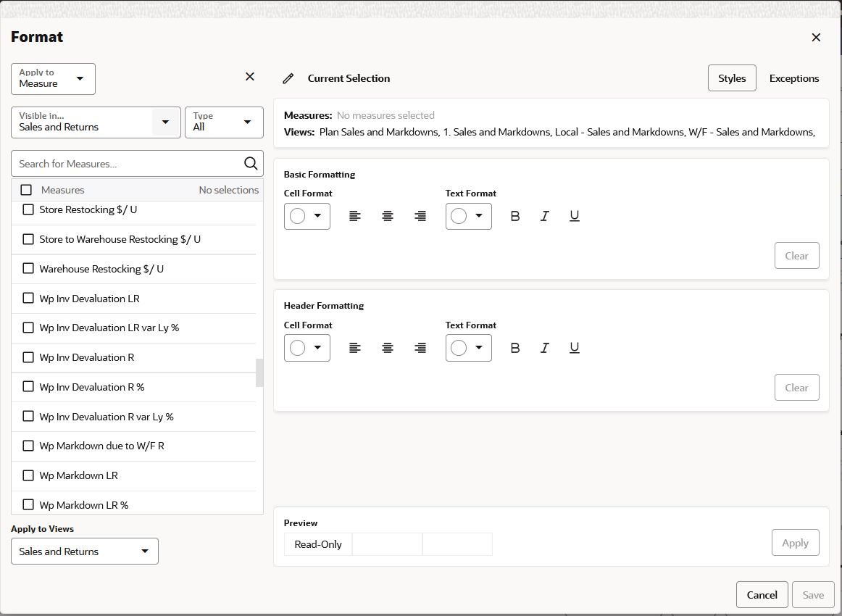Center align in Basic Formatting

click(387, 216)
